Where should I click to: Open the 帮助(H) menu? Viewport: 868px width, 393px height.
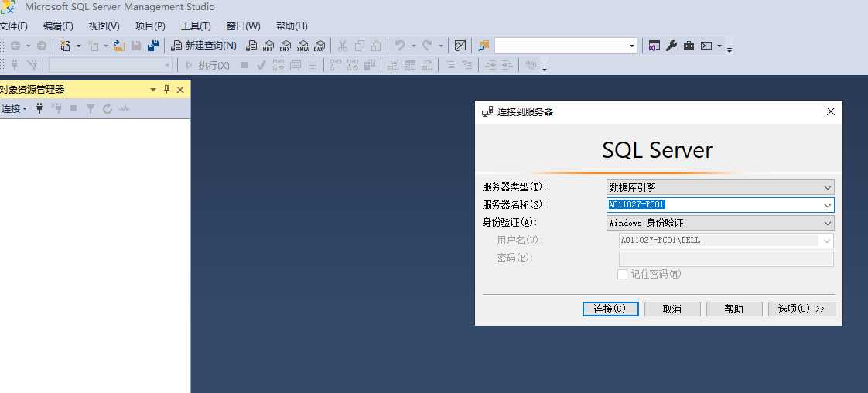pyautogui.click(x=292, y=26)
